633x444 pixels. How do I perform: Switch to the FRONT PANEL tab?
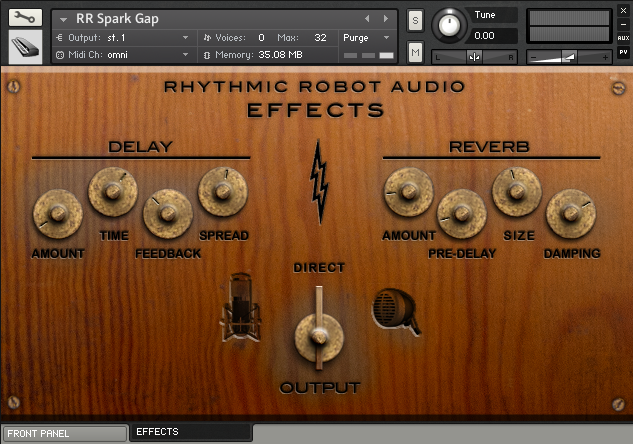[65, 434]
